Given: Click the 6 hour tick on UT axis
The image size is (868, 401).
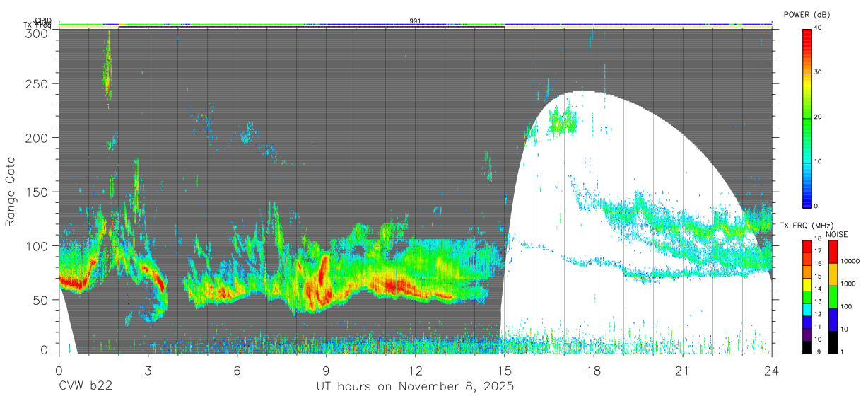Looking at the screenshot, I should [x=237, y=371].
